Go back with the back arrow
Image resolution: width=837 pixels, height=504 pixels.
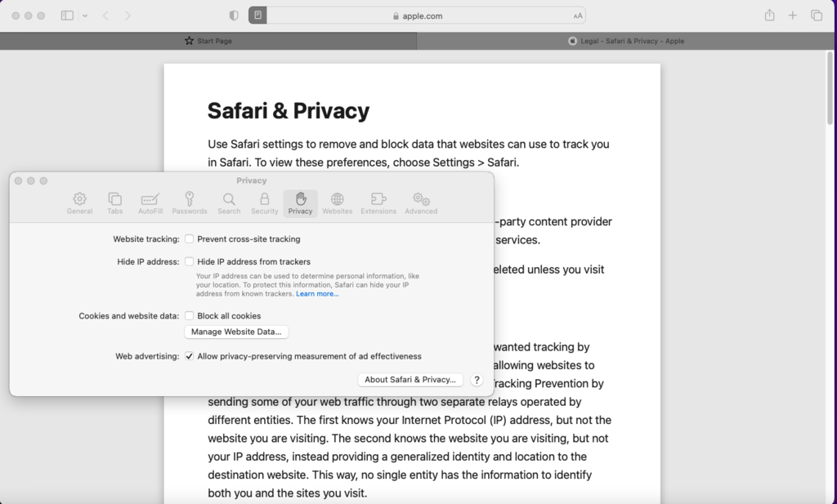point(105,16)
